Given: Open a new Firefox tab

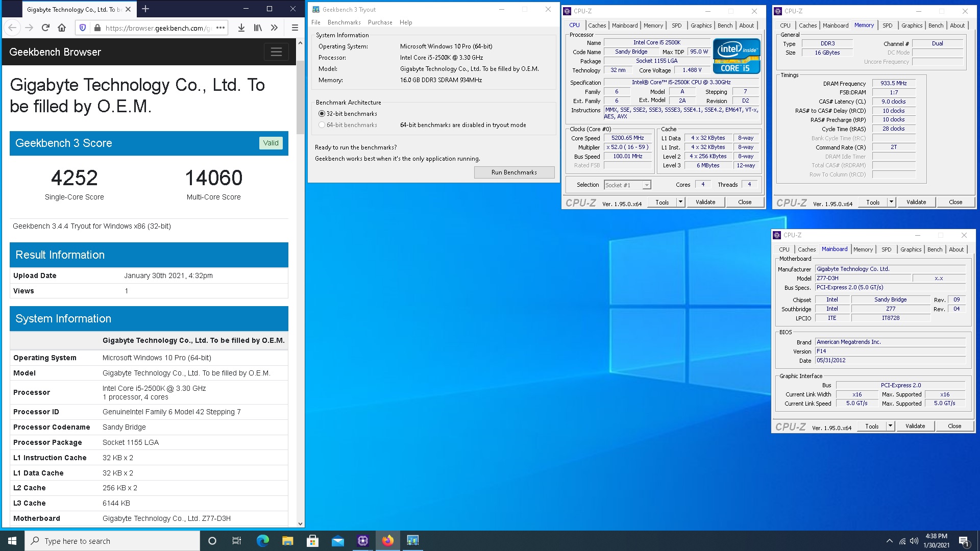Looking at the screenshot, I should pyautogui.click(x=145, y=9).
